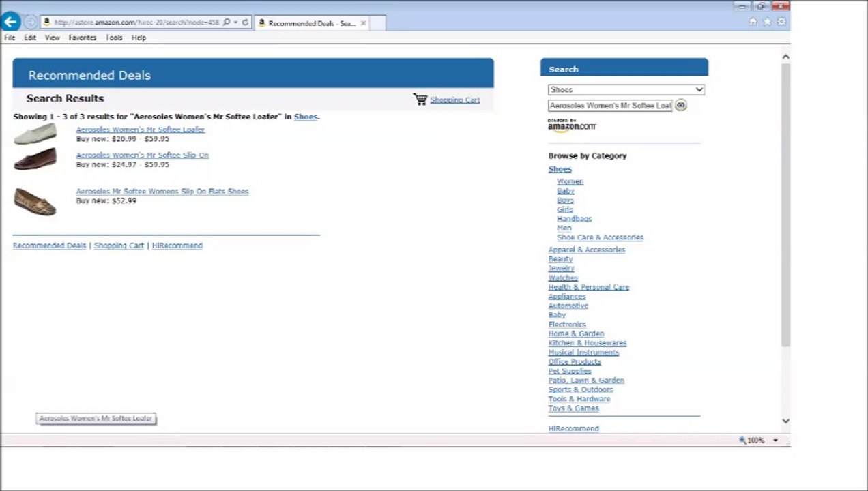Click the shopping cart icon
This screenshot has width=868, height=491.
(420, 100)
